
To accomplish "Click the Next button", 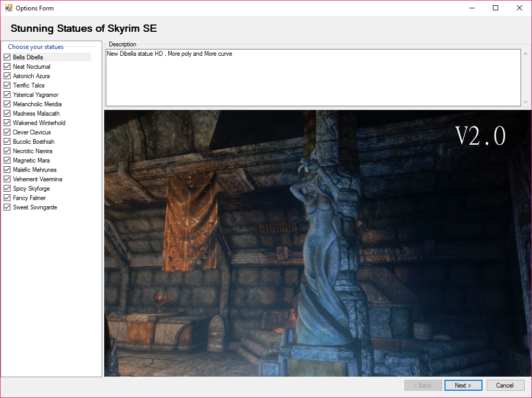I will coord(463,385).
